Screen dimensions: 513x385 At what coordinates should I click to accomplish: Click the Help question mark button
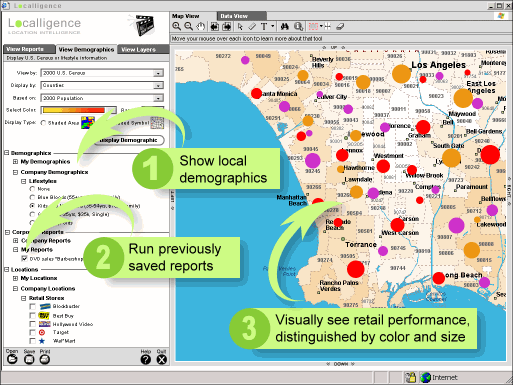pyautogui.click(x=146, y=359)
